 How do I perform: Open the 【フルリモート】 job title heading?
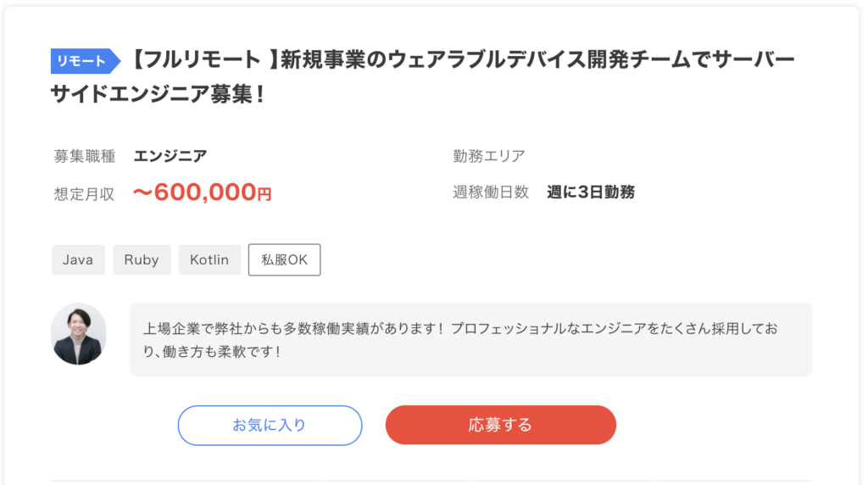[422, 76]
